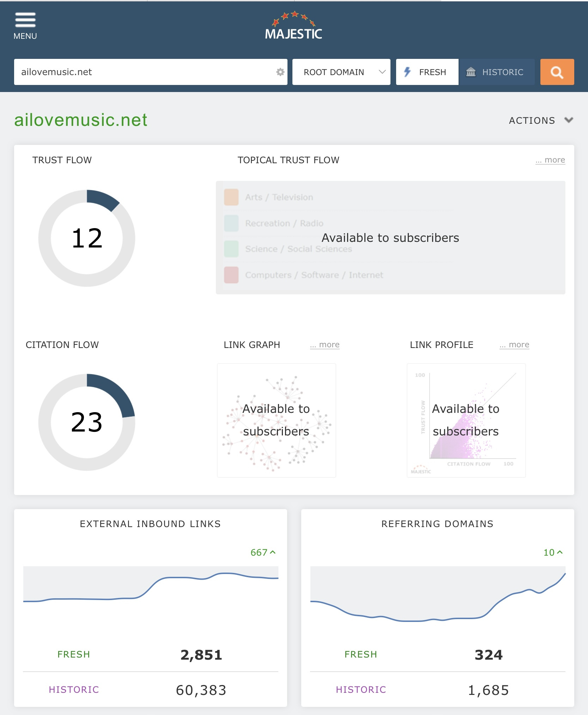Click the 667 increase indicator

(x=263, y=552)
